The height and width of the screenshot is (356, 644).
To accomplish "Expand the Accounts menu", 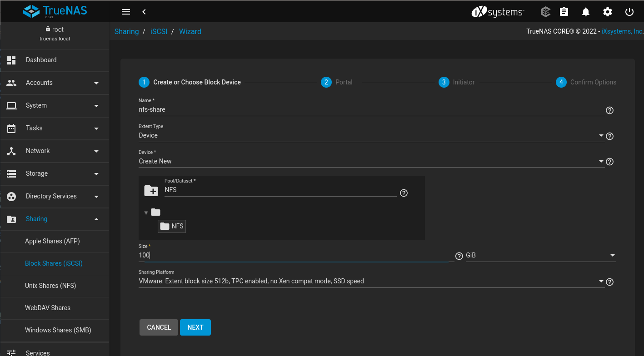I will click(55, 83).
